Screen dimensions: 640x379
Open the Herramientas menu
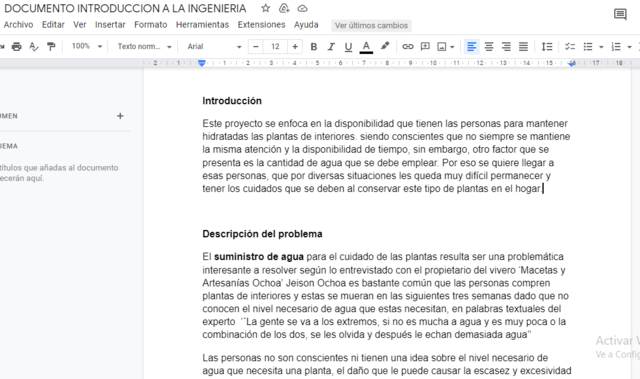tap(202, 24)
